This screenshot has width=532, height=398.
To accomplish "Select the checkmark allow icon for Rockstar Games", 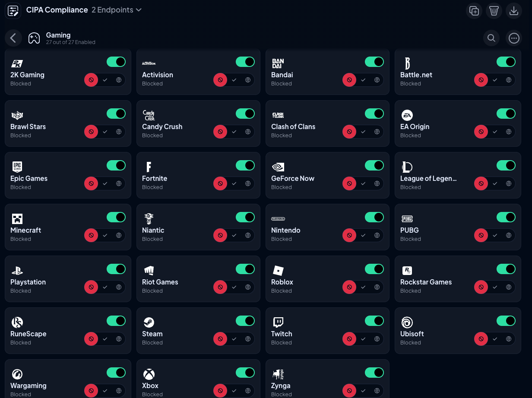I will click(x=495, y=287).
